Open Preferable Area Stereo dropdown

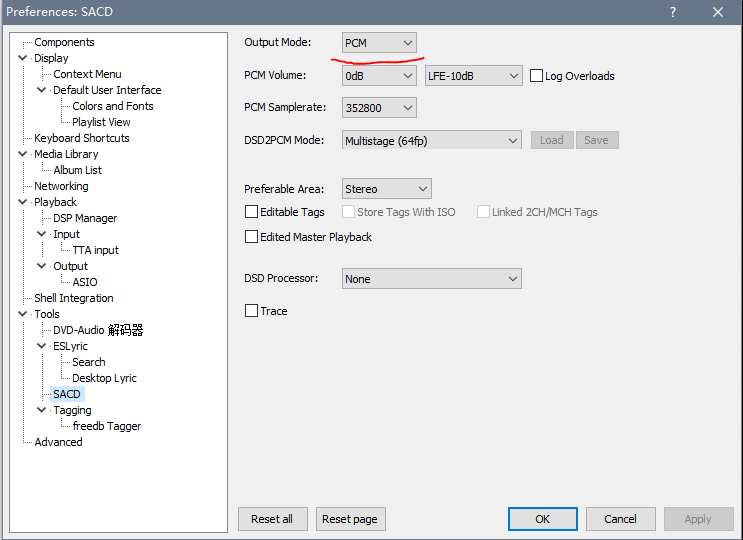386,189
